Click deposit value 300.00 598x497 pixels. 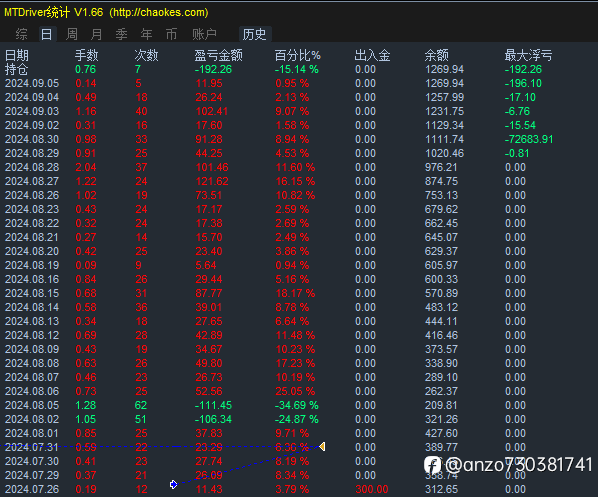point(372,489)
